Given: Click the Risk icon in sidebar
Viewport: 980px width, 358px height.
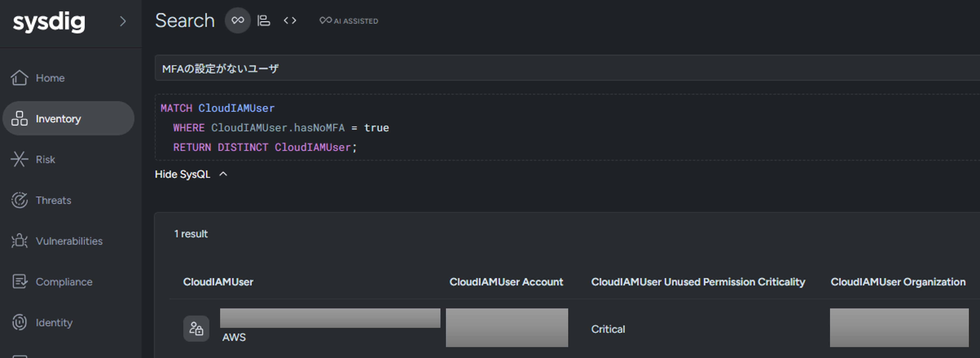Looking at the screenshot, I should coord(19,159).
